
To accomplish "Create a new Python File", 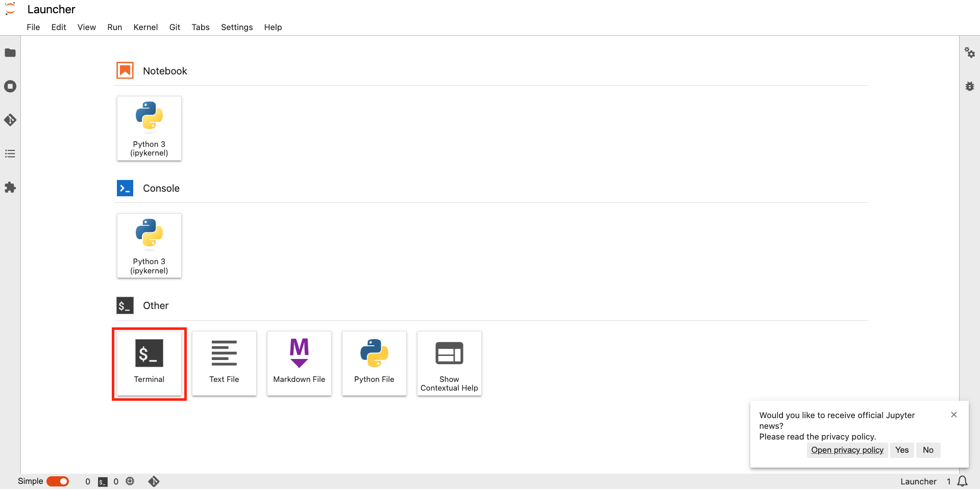I will pos(374,364).
